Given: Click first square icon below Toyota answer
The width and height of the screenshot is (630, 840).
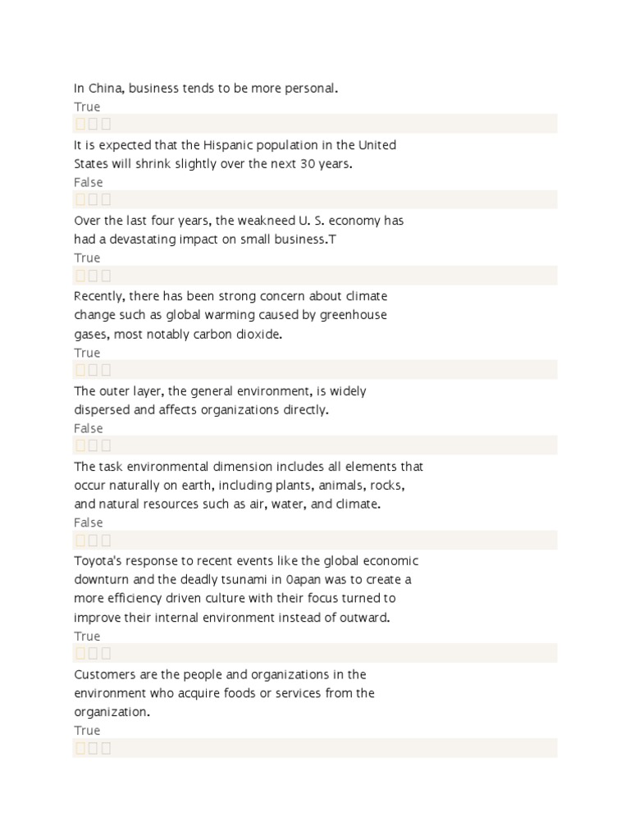Looking at the screenshot, I should (80, 653).
